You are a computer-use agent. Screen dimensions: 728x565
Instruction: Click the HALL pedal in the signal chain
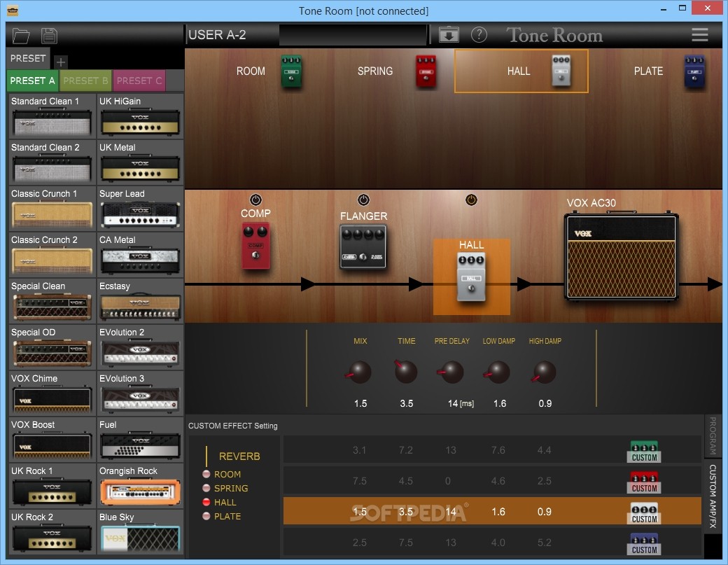tap(471, 277)
